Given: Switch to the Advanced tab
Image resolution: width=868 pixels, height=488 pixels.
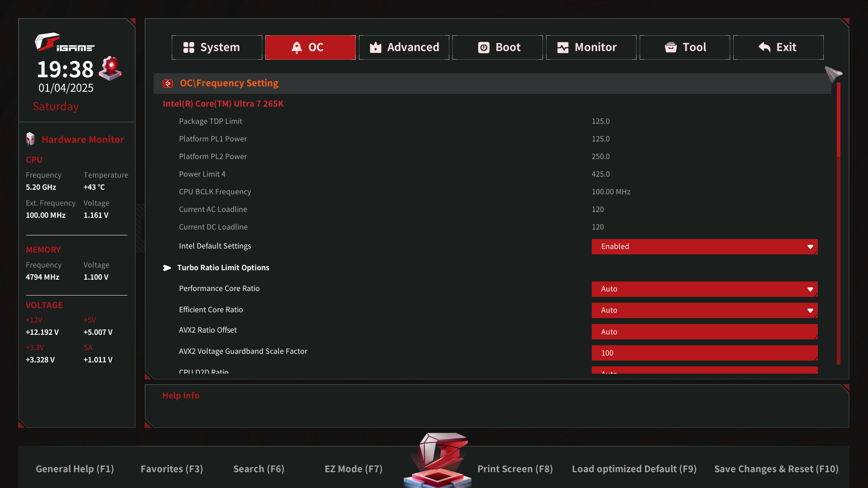Looking at the screenshot, I should pos(404,47).
